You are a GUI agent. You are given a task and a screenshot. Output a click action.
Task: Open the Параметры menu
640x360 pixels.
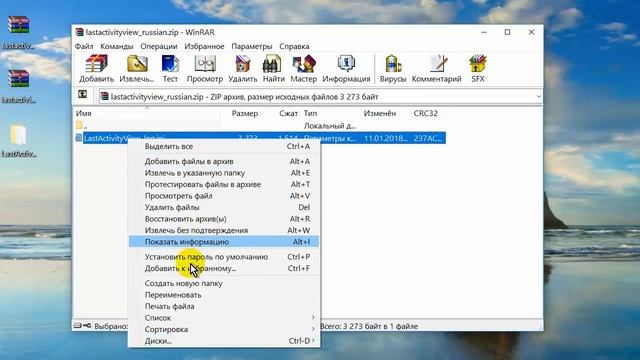coord(251,46)
